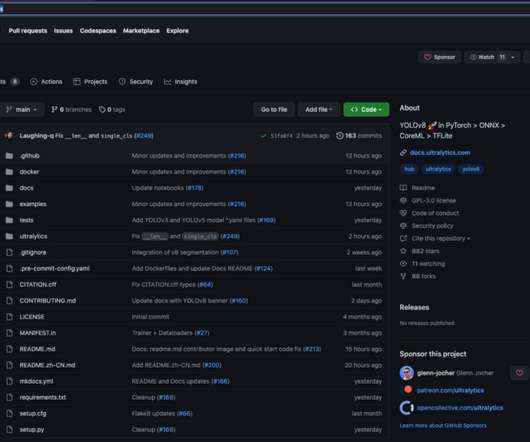Click the 0 tags link
The height and width of the screenshot is (442, 530).
tap(112, 109)
